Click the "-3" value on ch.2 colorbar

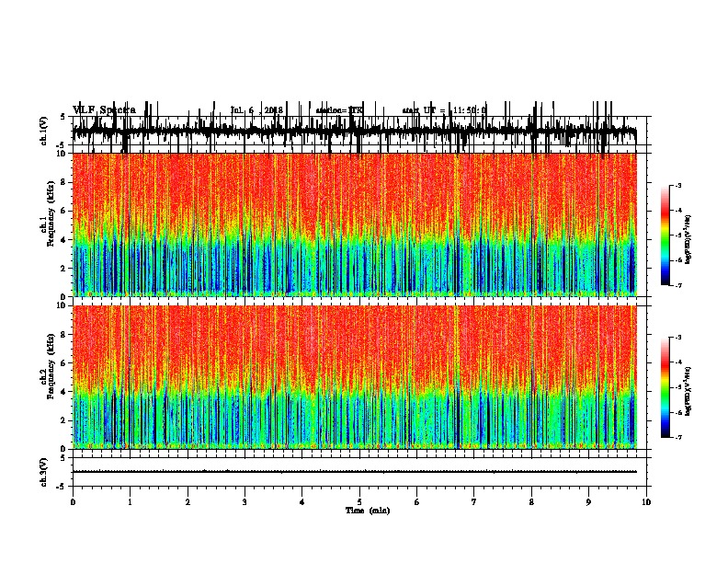coord(678,338)
